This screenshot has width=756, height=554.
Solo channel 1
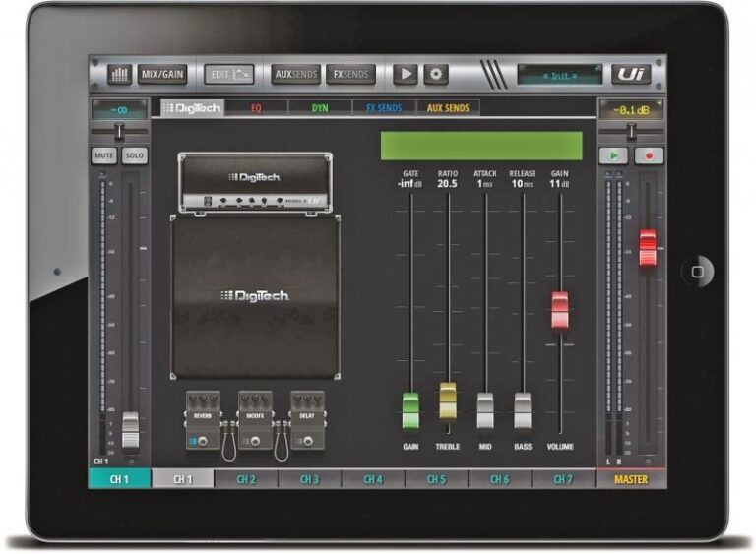(x=135, y=155)
